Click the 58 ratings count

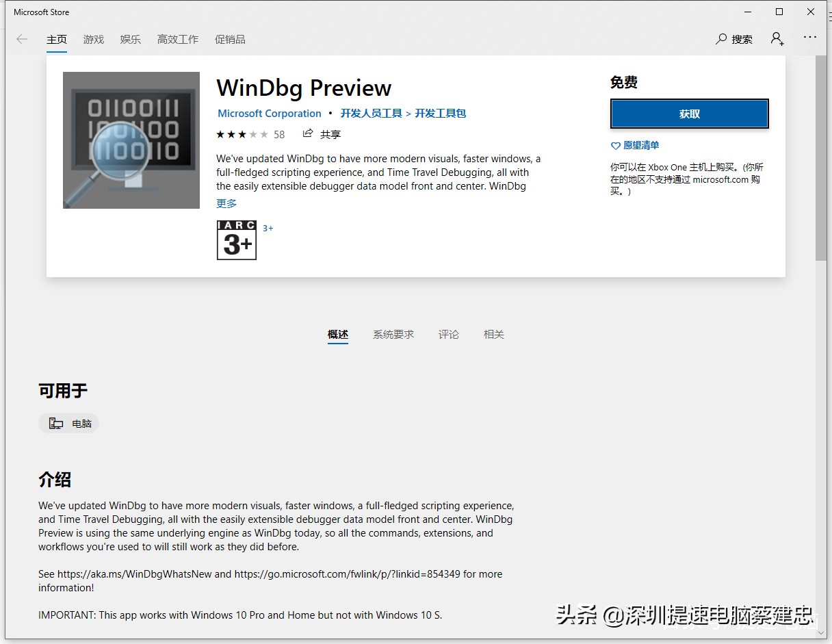click(x=279, y=134)
